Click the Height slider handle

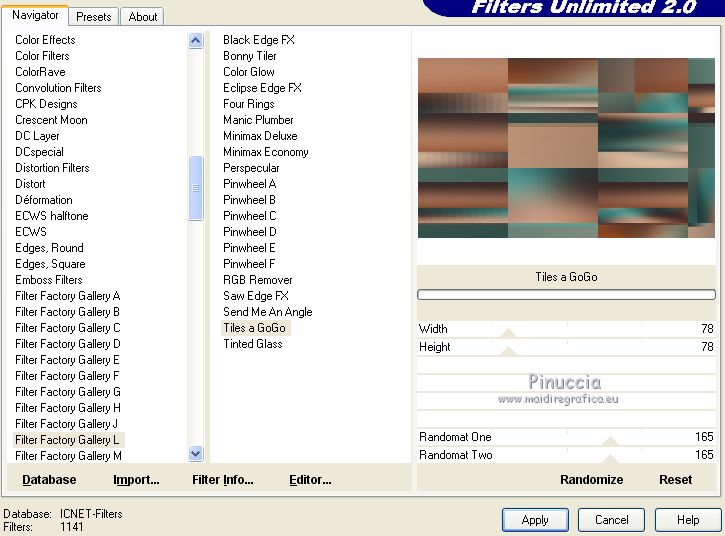508,351
